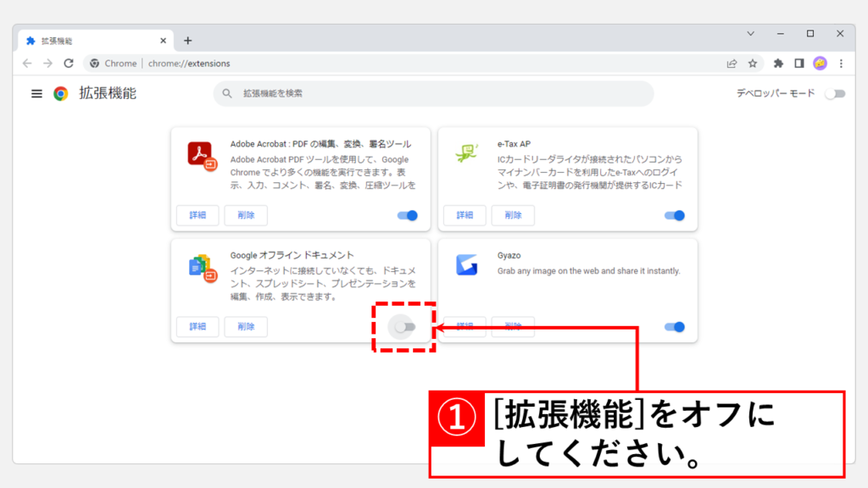Click the profile avatar icon
This screenshot has height=488, width=868.
(x=820, y=64)
